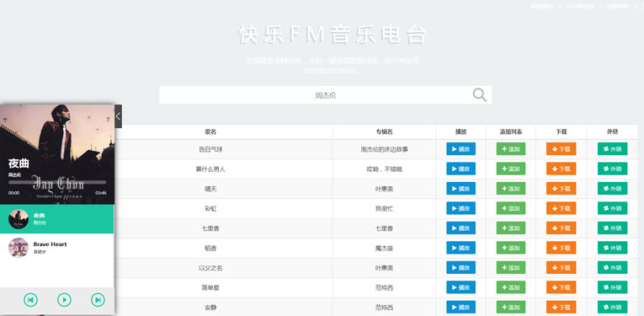Image resolution: width=644 pixels, height=316 pixels.
Task: Download 以父之名
Action: click(x=561, y=267)
